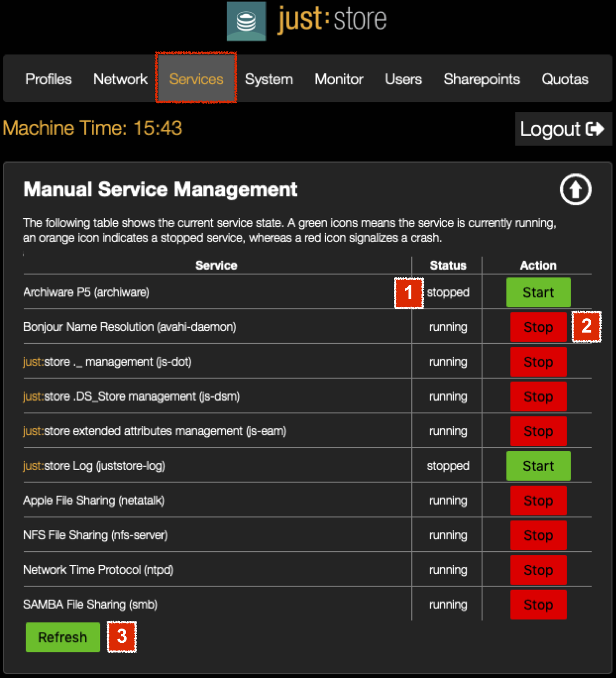Click the Network Time Protocol (ntpd) label

tap(98, 570)
